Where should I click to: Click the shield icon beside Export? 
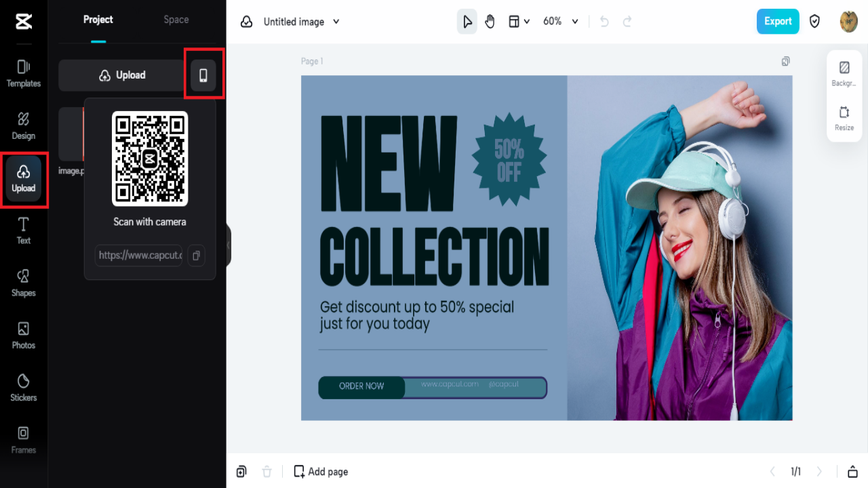815,22
